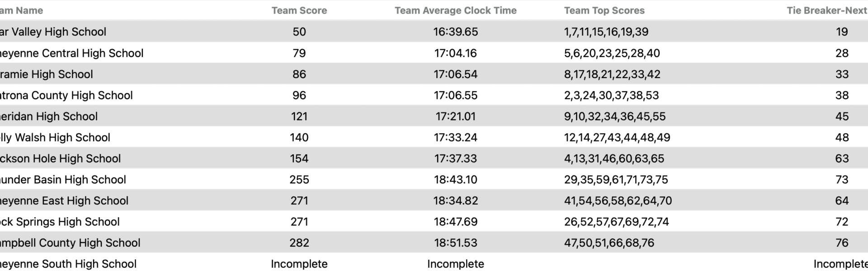The image size is (868, 271).
Task: Select the Tie Breaker-Next column header
Action: [x=826, y=10]
